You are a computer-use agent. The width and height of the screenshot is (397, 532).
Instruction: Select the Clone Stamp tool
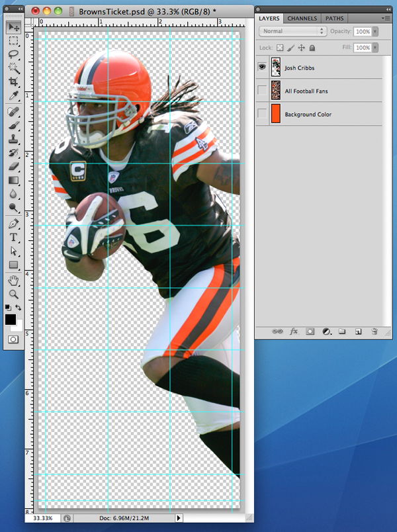(14, 139)
